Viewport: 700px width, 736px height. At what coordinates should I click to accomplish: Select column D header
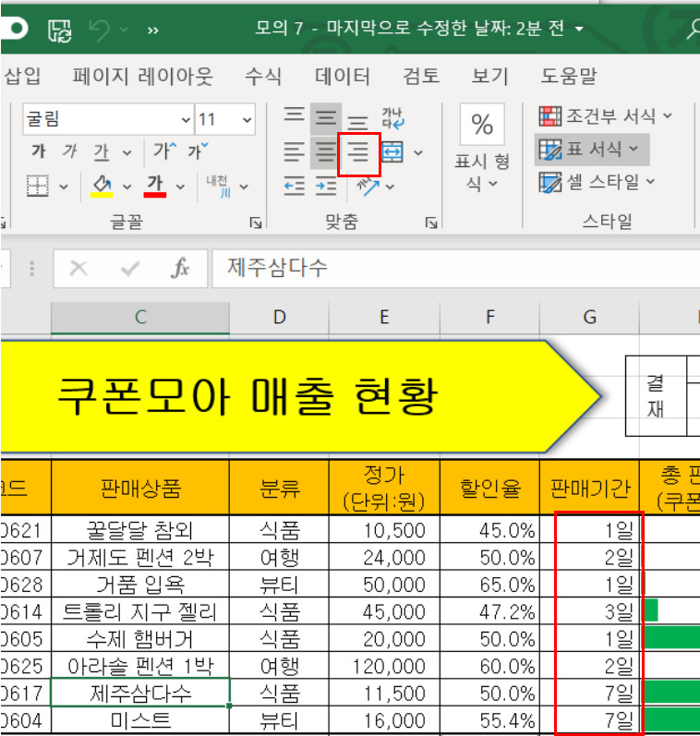(x=279, y=318)
